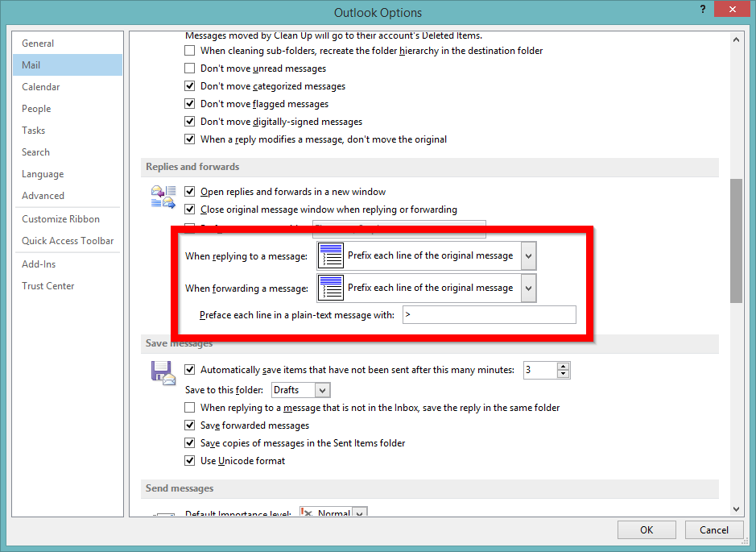This screenshot has width=756, height=552.
Task: Go to the Add-Ins category
Action: click(x=68, y=264)
